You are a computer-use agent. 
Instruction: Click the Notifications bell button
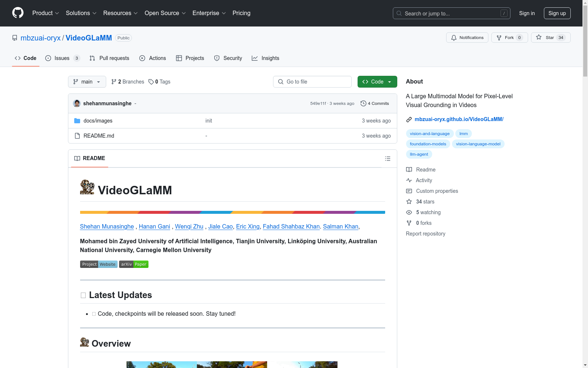point(467,38)
